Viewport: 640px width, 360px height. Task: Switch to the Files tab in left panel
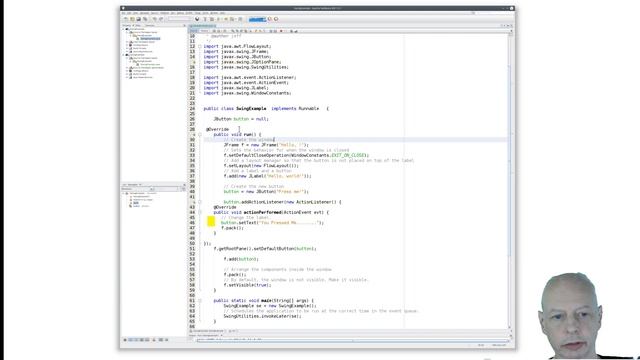pyautogui.click(x=138, y=26)
